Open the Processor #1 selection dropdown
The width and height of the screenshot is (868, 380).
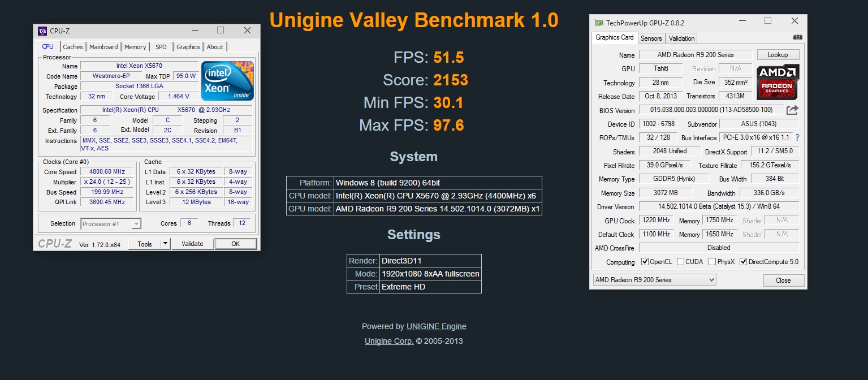coord(111,224)
